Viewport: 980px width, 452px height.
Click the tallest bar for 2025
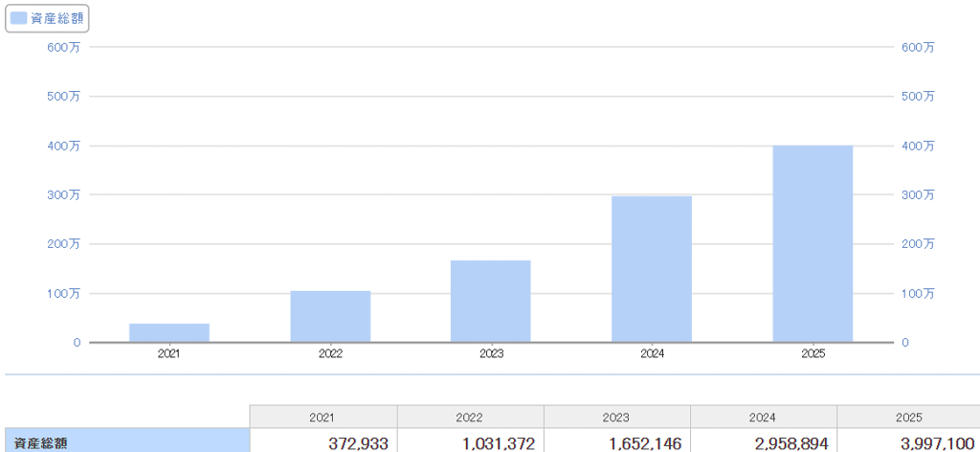pos(813,244)
